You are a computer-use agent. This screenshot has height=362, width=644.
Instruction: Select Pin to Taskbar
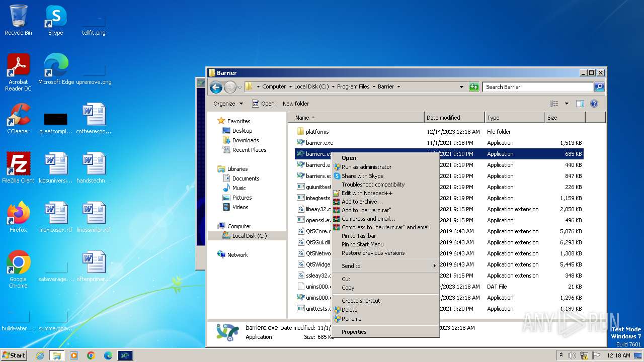click(x=385, y=236)
